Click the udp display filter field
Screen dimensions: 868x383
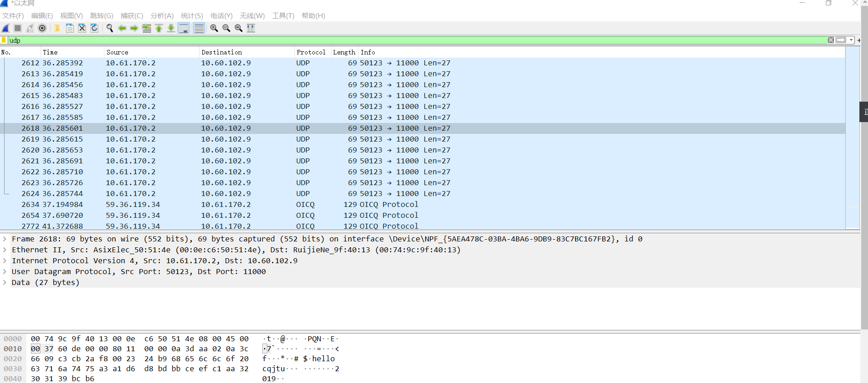(417, 40)
